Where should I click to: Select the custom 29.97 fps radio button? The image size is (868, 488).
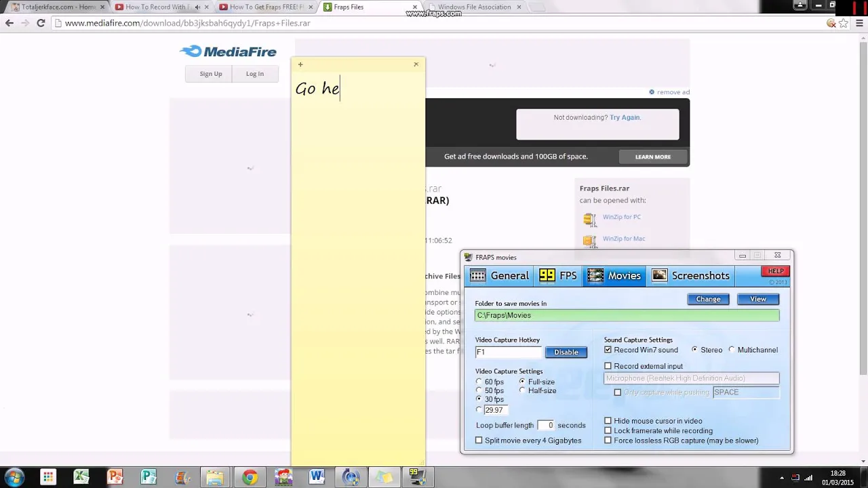pyautogui.click(x=479, y=410)
